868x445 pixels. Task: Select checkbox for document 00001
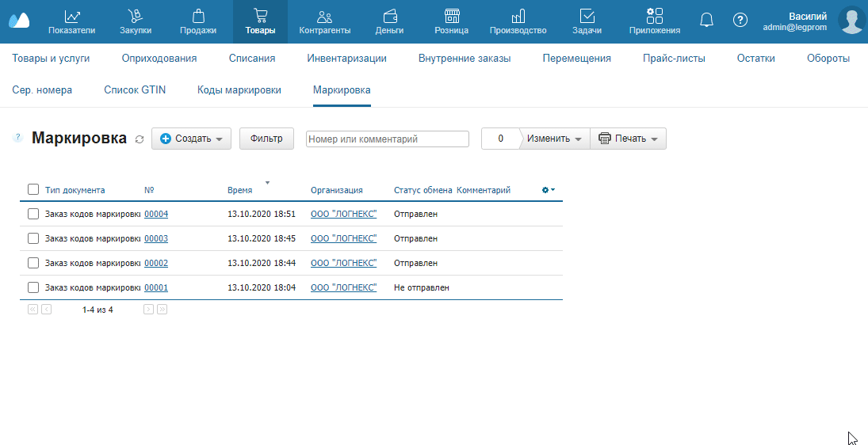pyautogui.click(x=33, y=287)
